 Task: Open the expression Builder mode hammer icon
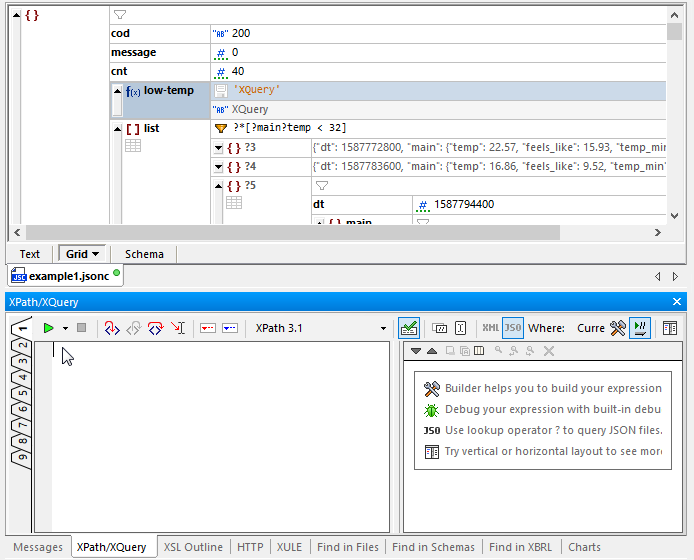coord(618,328)
